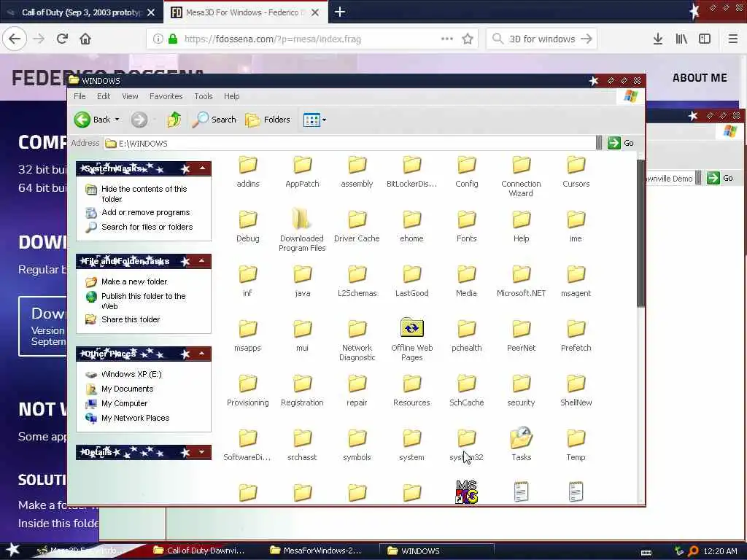The image size is (747, 560).
Task: Click the Firefox search box
Action: [541, 39]
